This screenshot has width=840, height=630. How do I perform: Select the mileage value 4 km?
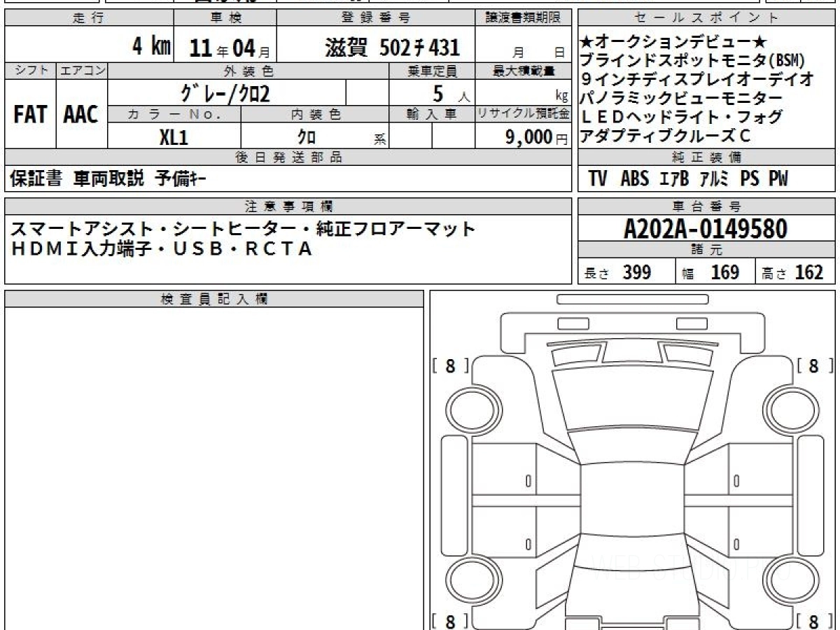pos(152,47)
